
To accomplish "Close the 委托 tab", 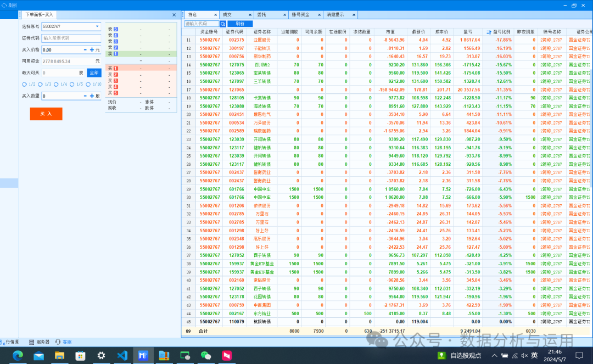I will pos(284,15).
